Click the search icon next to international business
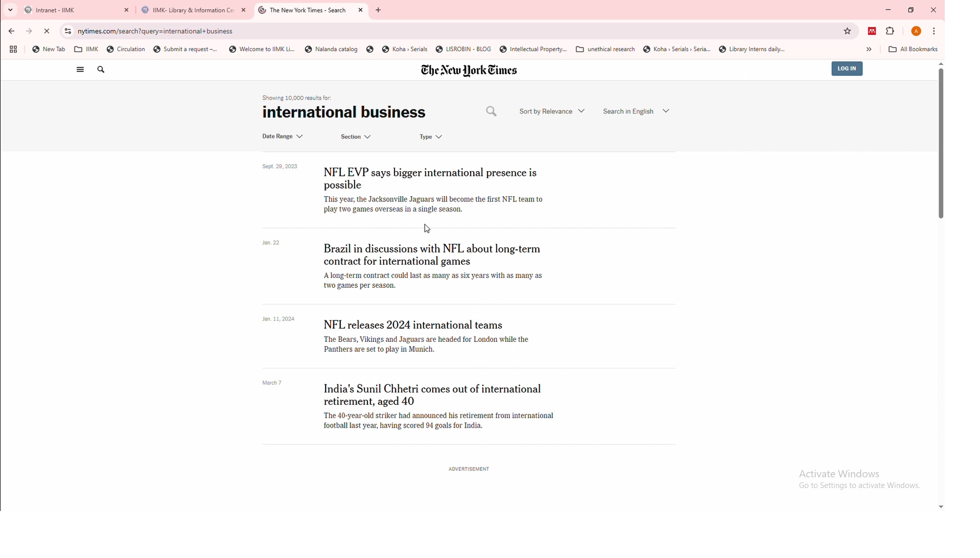The height and width of the screenshot is (558, 980). coord(492,112)
